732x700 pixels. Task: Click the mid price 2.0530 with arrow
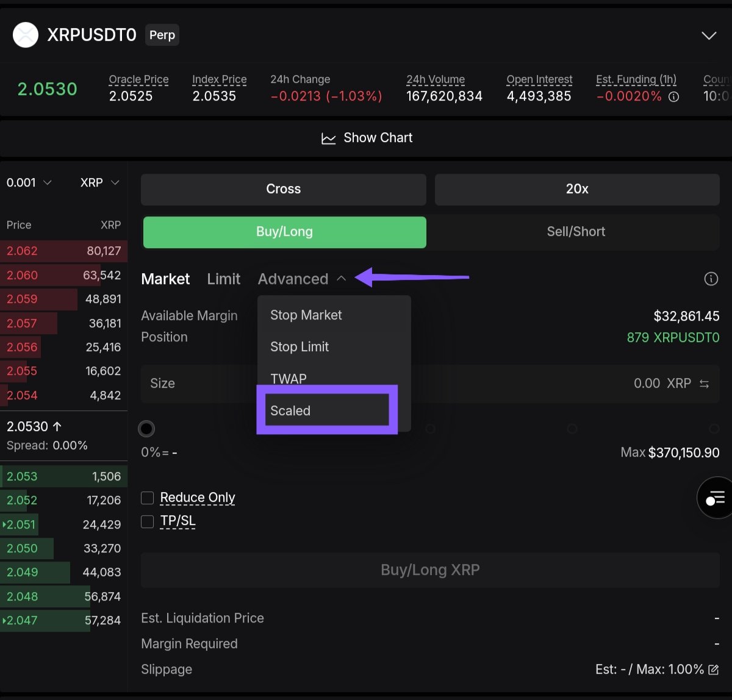34,427
